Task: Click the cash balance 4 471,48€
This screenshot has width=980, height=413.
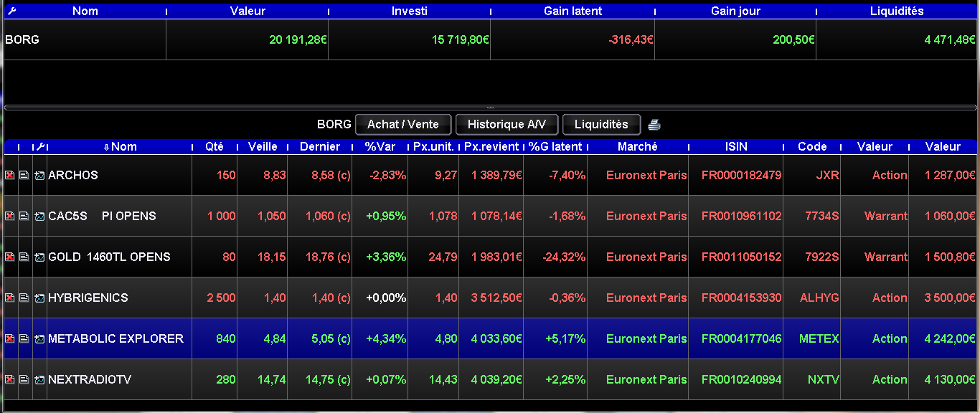Action: 951,40
